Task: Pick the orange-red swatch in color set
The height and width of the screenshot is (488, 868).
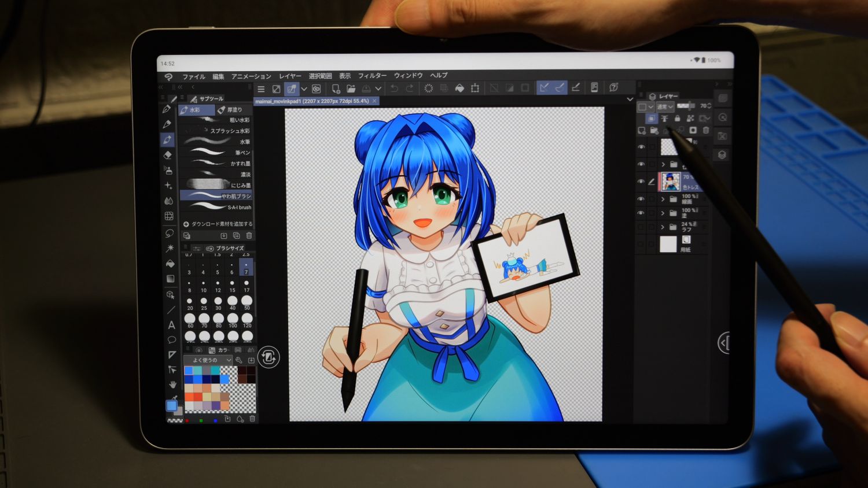Action: [x=198, y=397]
